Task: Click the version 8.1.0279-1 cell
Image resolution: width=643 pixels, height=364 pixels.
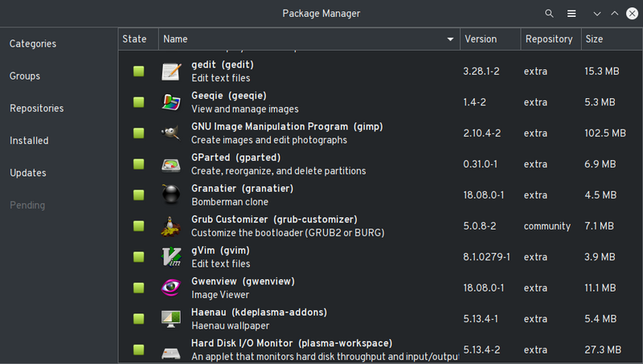Action: (487, 257)
